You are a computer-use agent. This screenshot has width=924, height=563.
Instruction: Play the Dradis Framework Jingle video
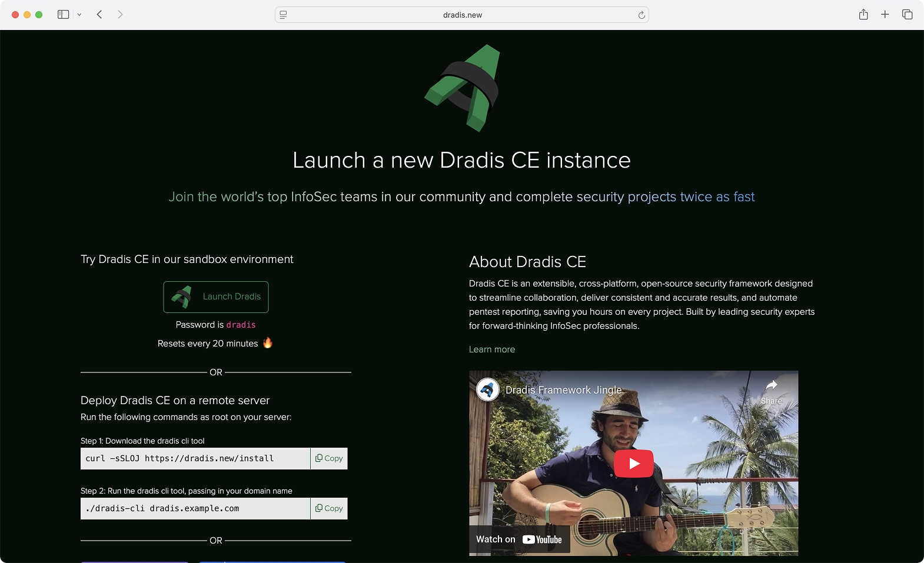(633, 464)
